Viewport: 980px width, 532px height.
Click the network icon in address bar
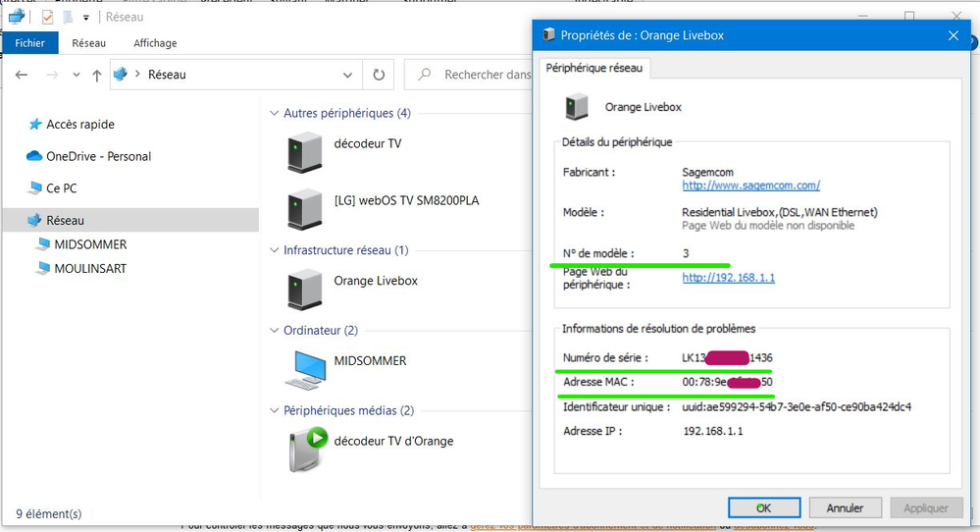[x=121, y=75]
